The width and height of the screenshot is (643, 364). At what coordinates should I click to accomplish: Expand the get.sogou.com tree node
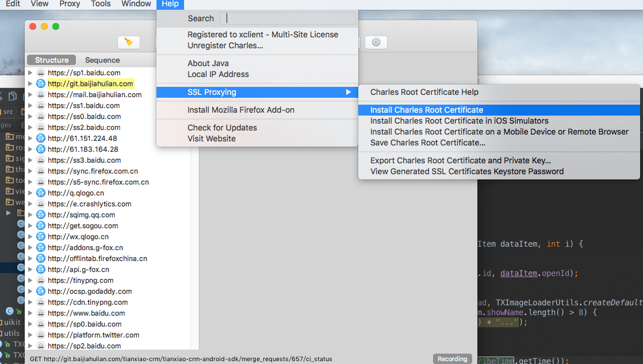click(x=30, y=226)
